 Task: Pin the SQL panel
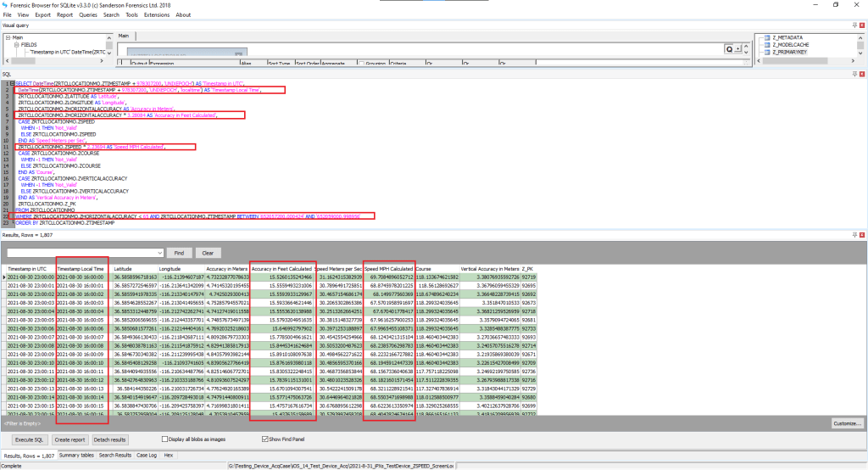[854, 74]
